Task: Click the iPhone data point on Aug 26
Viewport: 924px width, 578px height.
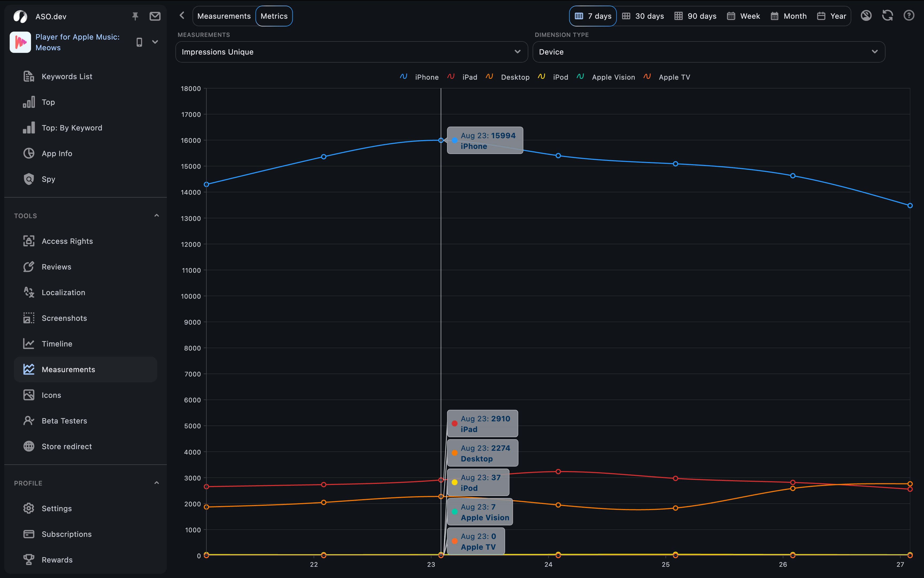Action: click(792, 175)
